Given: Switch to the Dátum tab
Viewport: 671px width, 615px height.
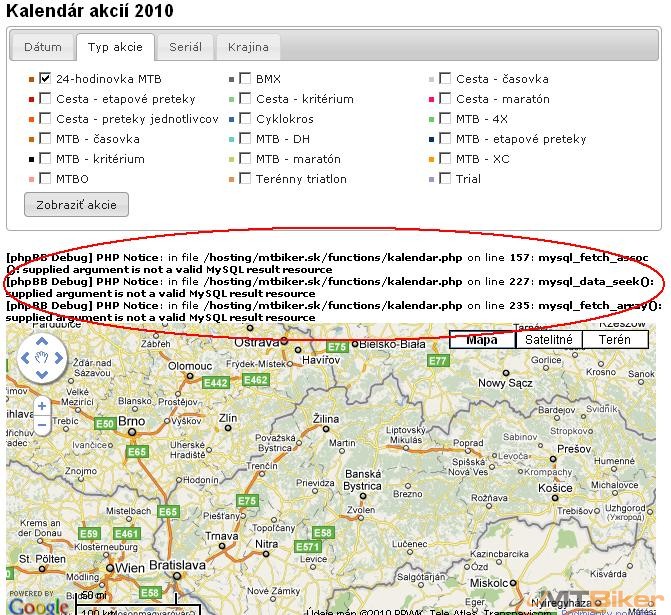Looking at the screenshot, I should click(43, 47).
